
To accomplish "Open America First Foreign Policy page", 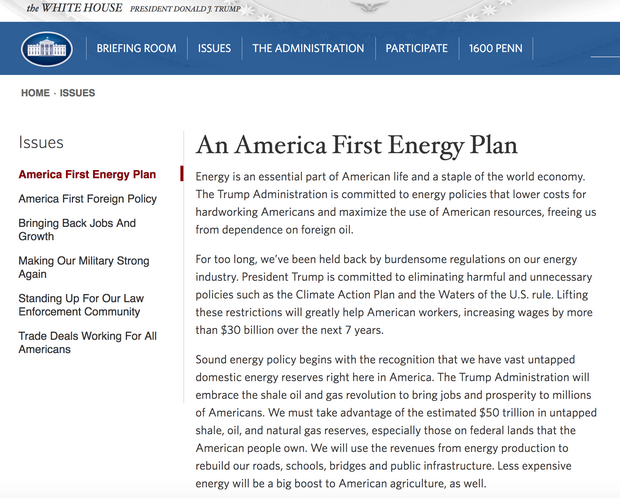I will pos(87,199).
